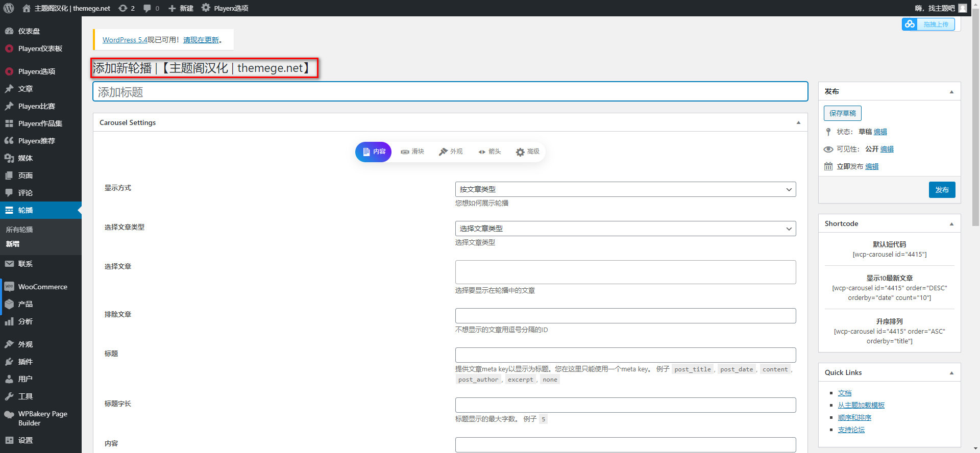Screen dimensions: 980x453
Task: Open 显示方式 dropdown 按文章类型
Action: point(625,189)
